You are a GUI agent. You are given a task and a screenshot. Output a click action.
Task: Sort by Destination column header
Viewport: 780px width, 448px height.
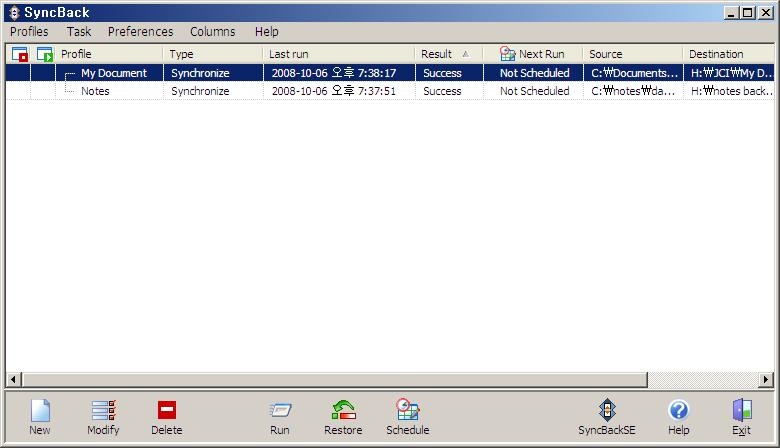(x=729, y=54)
